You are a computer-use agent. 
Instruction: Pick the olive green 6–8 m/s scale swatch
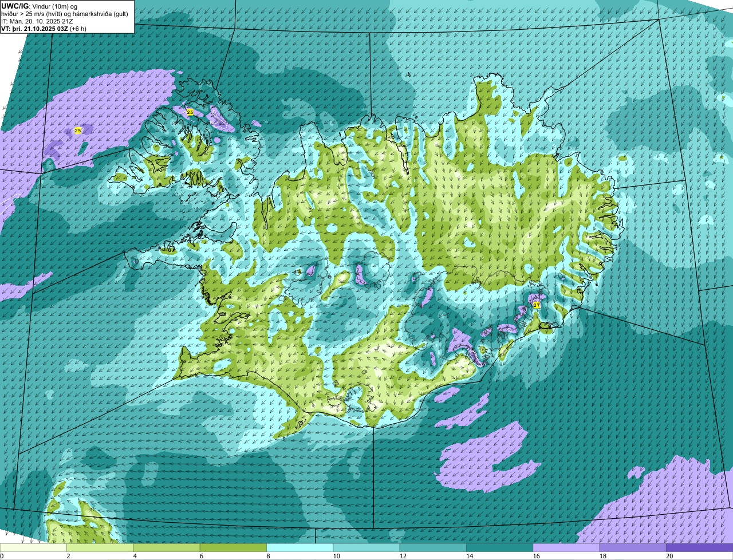tap(233, 548)
